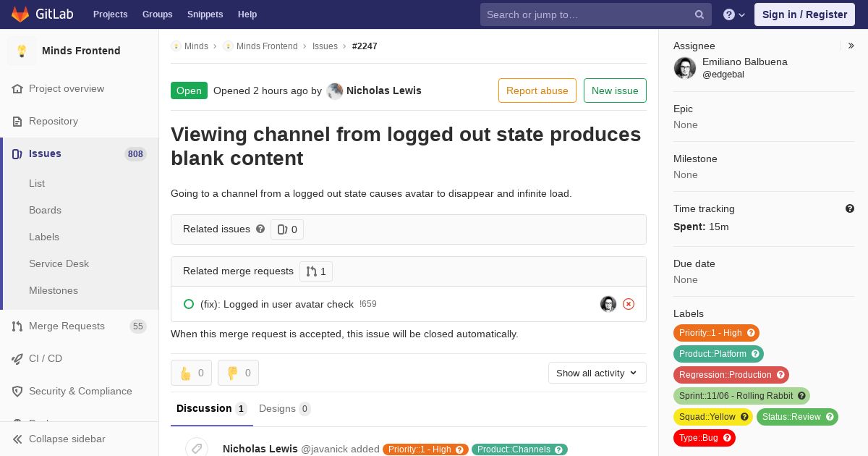Image resolution: width=868 pixels, height=456 pixels.
Task: Click the Product::Channels label in activity
Action: [519, 449]
